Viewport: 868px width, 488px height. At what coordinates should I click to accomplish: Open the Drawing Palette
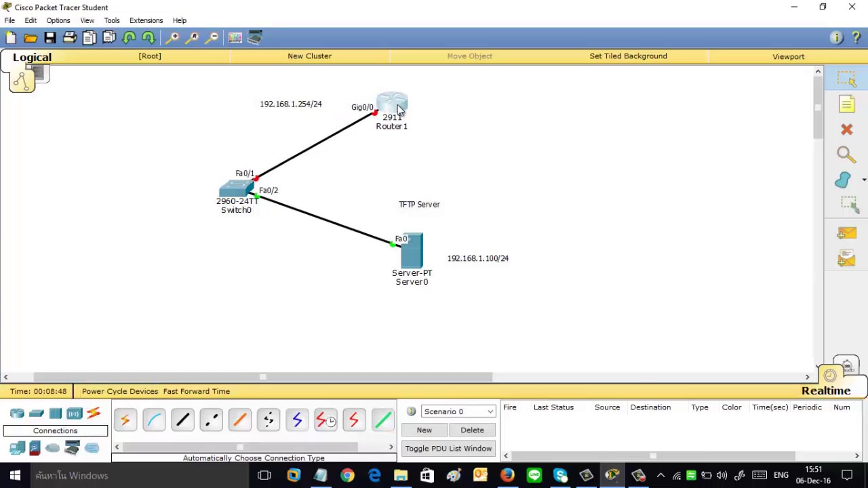click(235, 38)
